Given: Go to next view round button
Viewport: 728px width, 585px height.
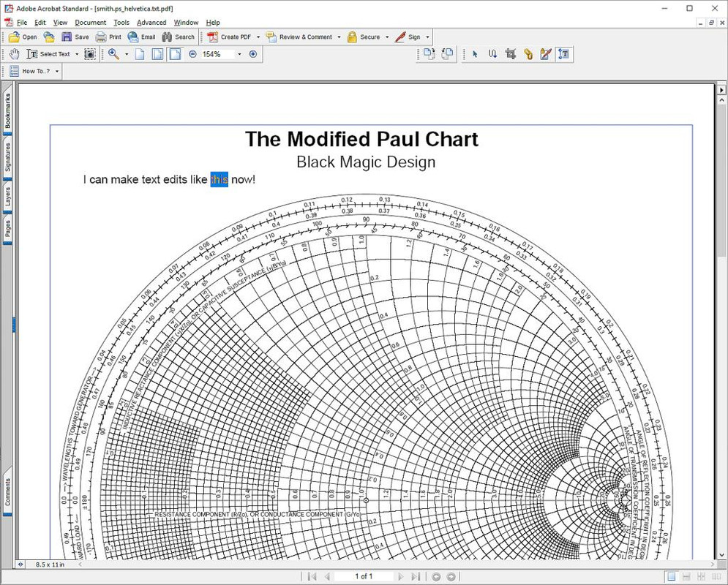Looking at the screenshot, I should tap(451, 577).
